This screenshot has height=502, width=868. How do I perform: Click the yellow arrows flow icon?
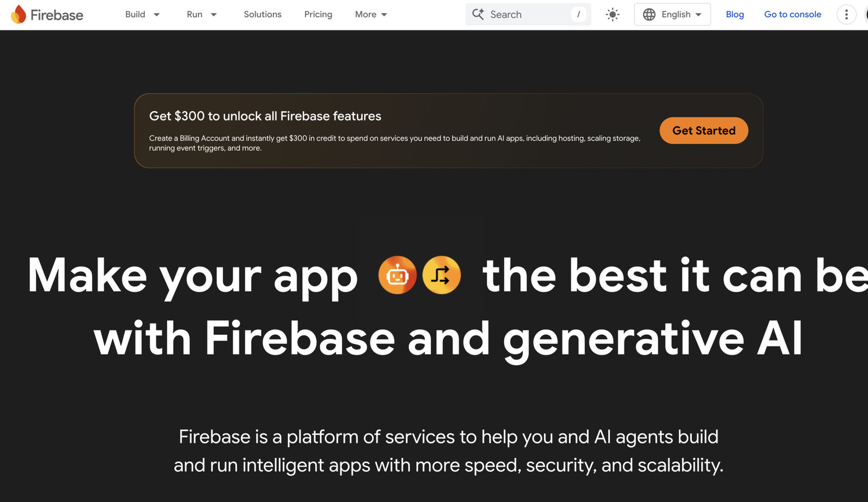coord(442,275)
